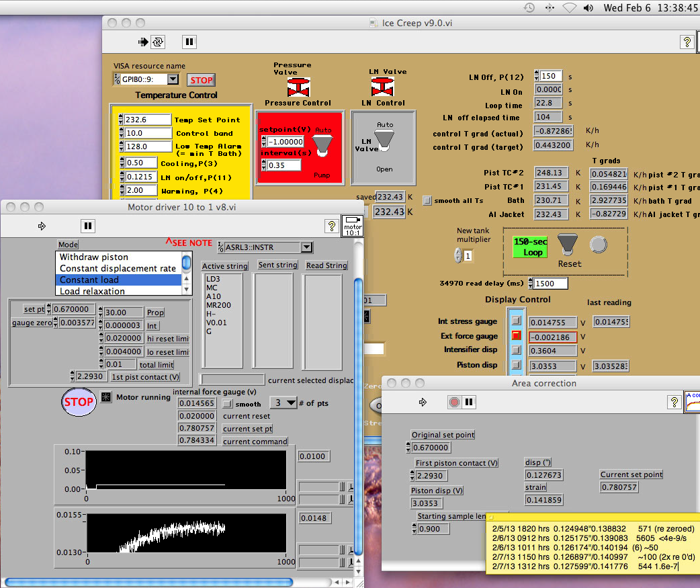Click the Temp Set Point value field
The image size is (700, 588).
(148, 120)
